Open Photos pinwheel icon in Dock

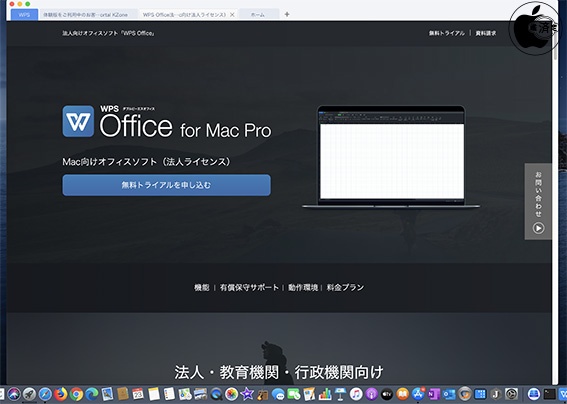(x=231, y=394)
